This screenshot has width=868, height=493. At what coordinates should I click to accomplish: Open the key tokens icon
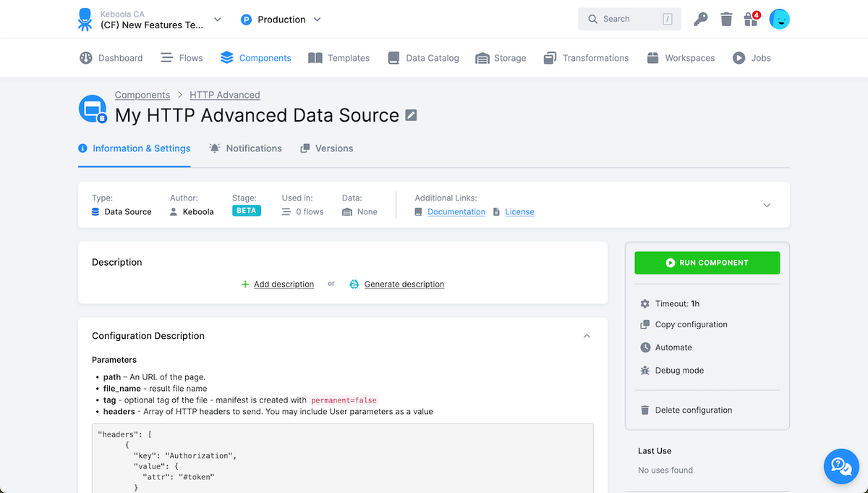tap(700, 20)
